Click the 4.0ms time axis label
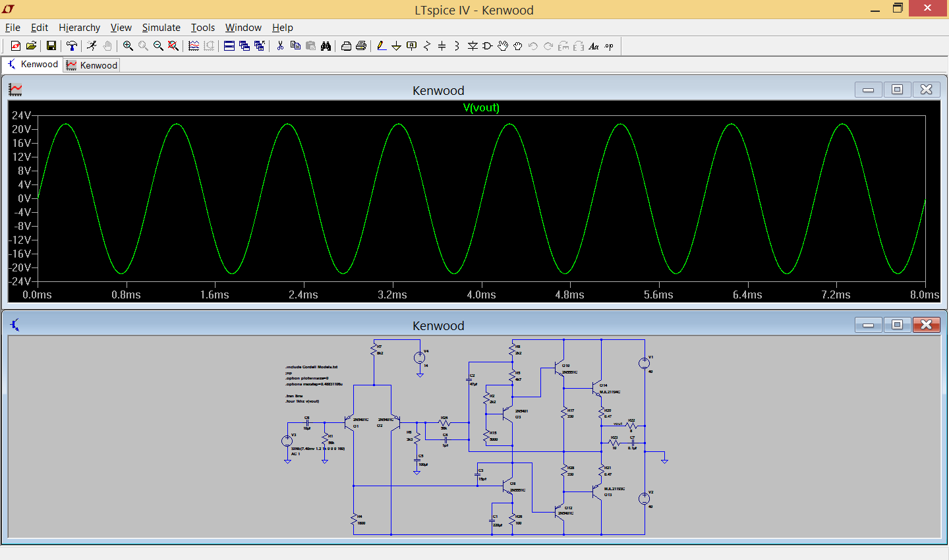 pos(481,294)
